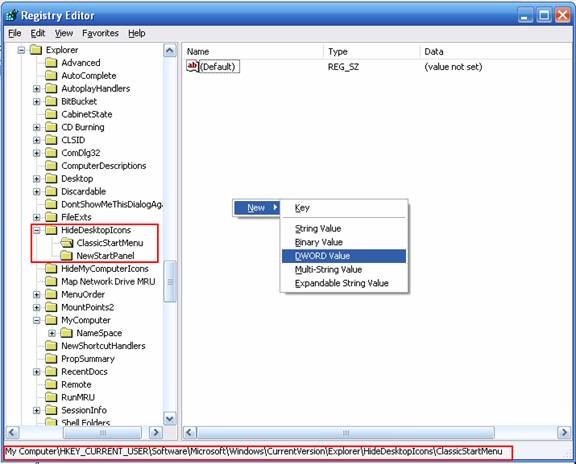Select Binary Value in the submenu
This screenshot has width=576, height=464.
click(344, 242)
